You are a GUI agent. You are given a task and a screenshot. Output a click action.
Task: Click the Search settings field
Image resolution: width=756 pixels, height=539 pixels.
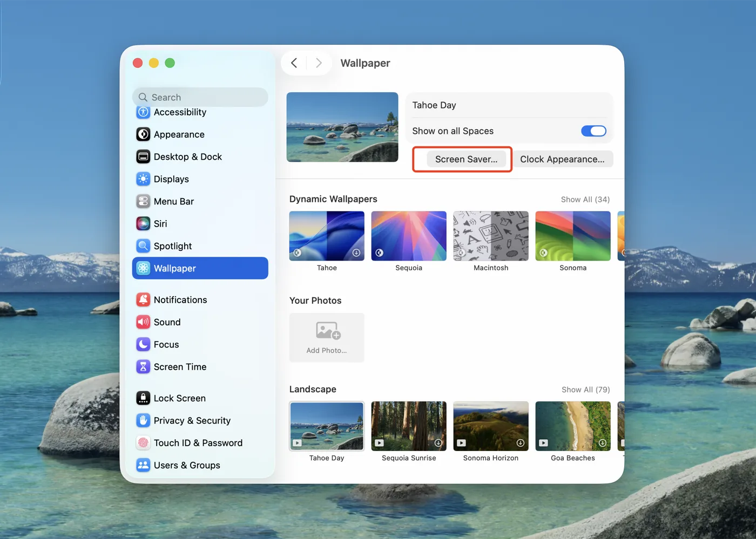coord(200,97)
